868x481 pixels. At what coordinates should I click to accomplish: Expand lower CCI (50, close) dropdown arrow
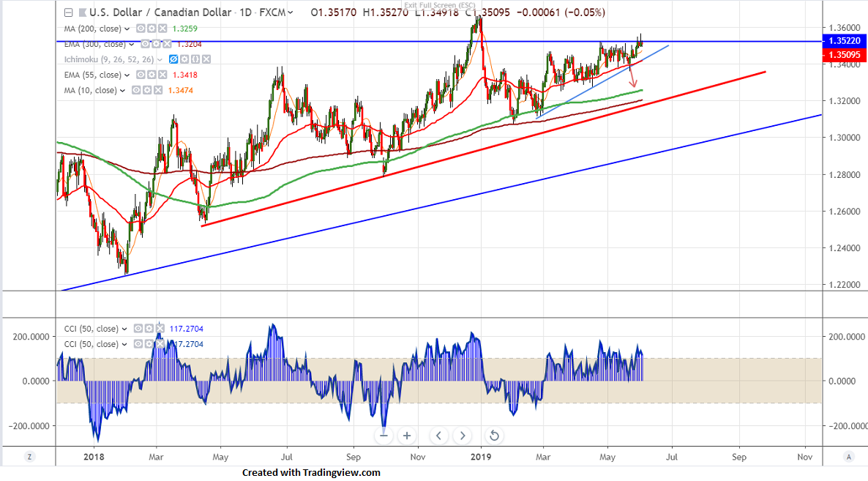pos(124,344)
